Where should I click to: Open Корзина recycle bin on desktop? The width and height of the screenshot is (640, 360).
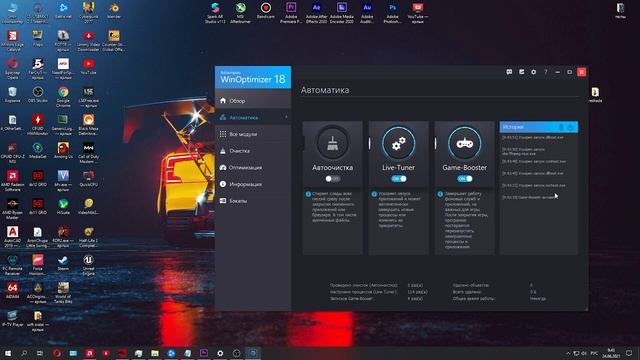(x=12, y=95)
